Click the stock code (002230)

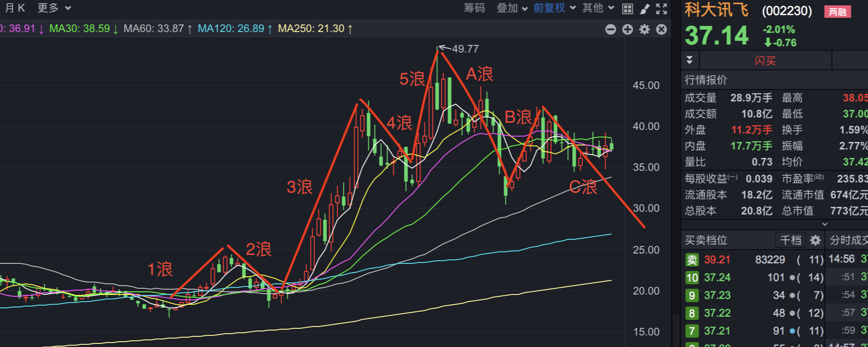tap(787, 11)
